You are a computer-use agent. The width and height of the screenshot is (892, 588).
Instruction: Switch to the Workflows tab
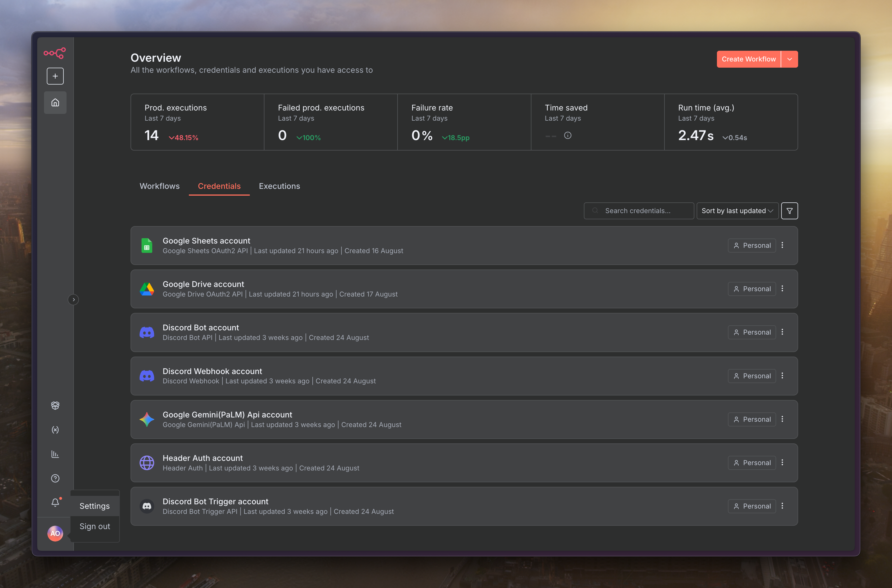[x=159, y=186]
